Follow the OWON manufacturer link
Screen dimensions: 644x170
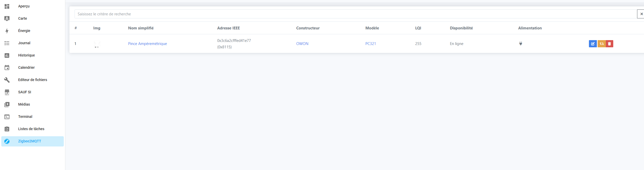tap(302, 44)
